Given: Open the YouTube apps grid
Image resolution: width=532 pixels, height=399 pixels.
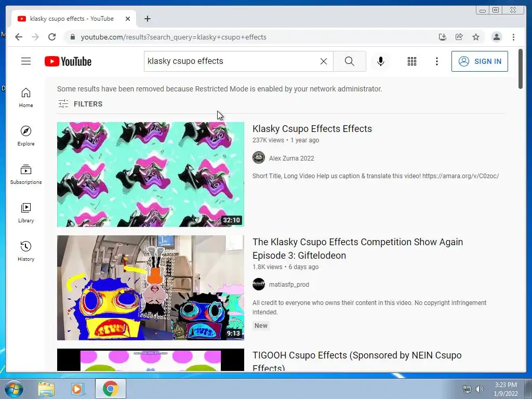Looking at the screenshot, I should [412, 61].
